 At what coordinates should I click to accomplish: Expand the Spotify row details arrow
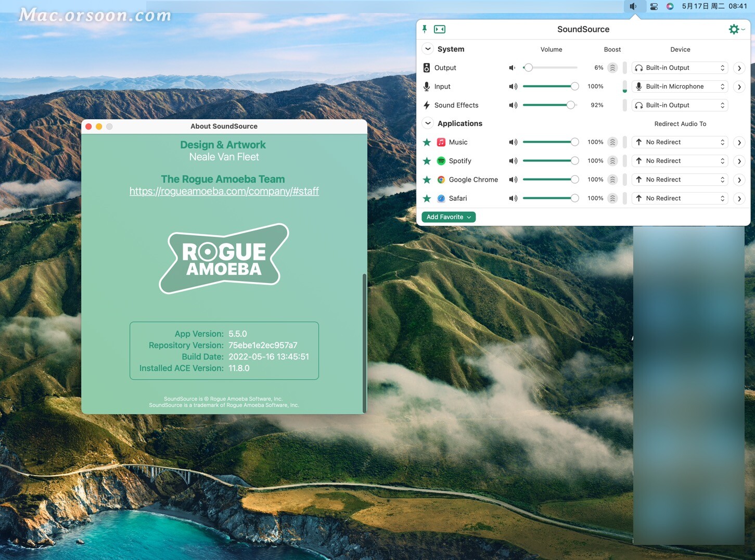[x=739, y=161]
